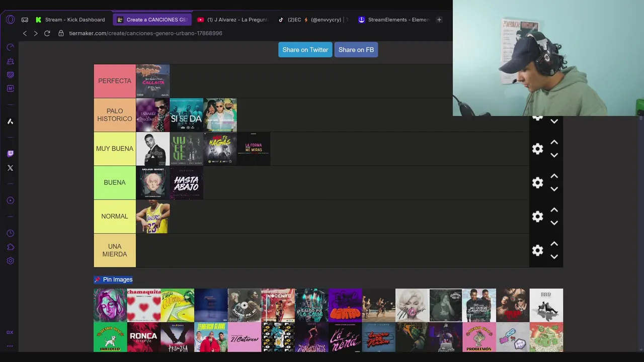Click the UNA MIERDA tier label

[115, 250]
